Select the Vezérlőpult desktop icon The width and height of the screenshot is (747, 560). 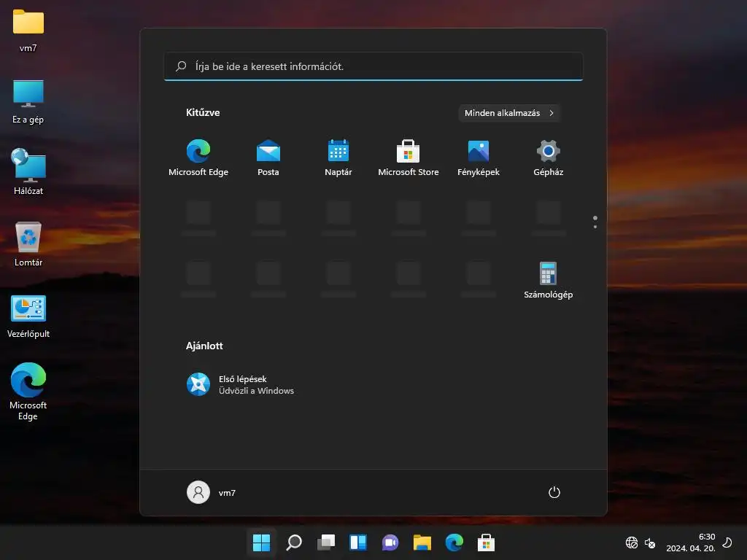tap(28, 316)
